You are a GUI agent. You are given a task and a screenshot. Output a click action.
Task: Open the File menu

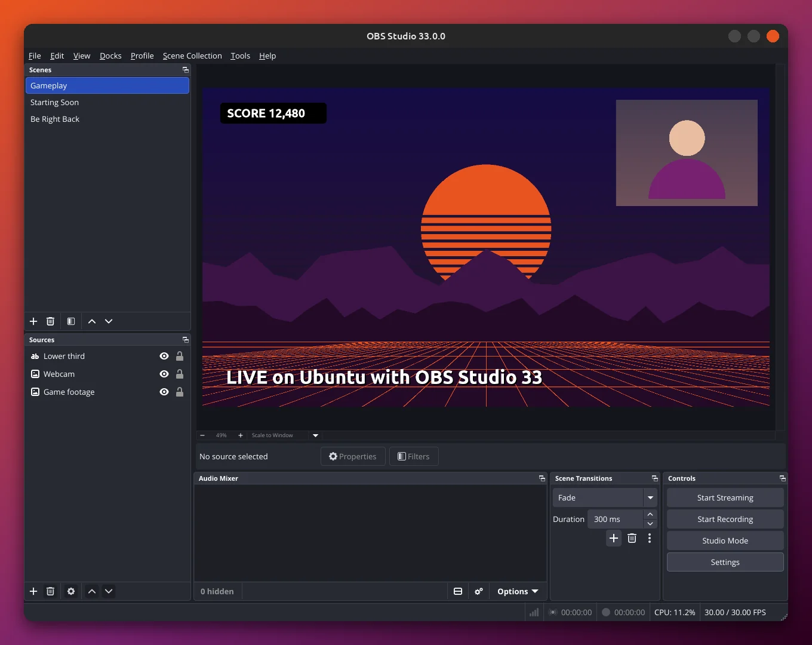click(x=35, y=56)
